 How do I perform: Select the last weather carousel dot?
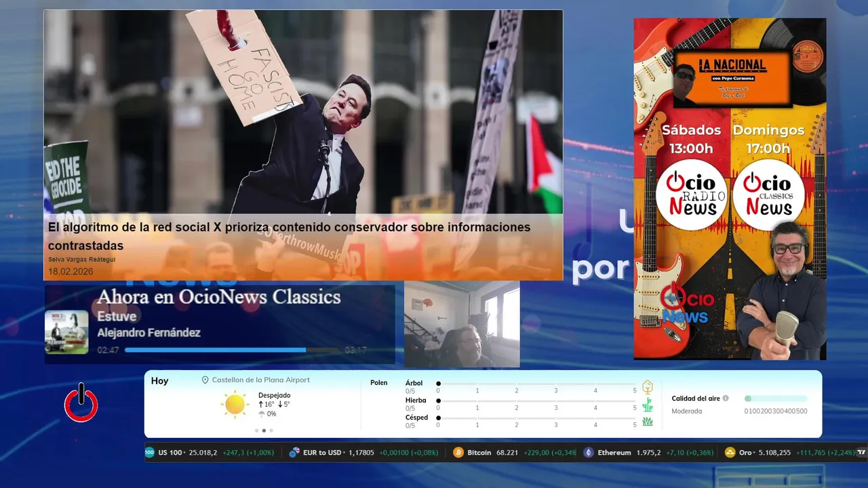pyautogui.click(x=271, y=430)
